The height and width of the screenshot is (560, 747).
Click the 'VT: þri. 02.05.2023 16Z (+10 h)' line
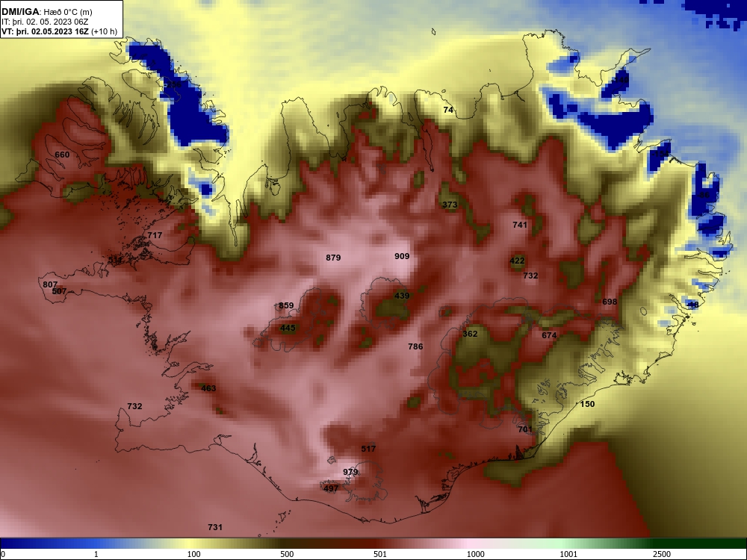[x=59, y=31]
